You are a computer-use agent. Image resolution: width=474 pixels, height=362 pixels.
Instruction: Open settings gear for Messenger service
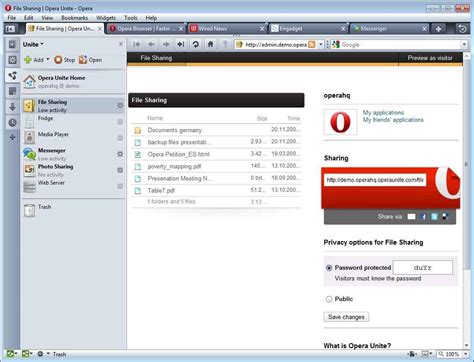coord(120,154)
